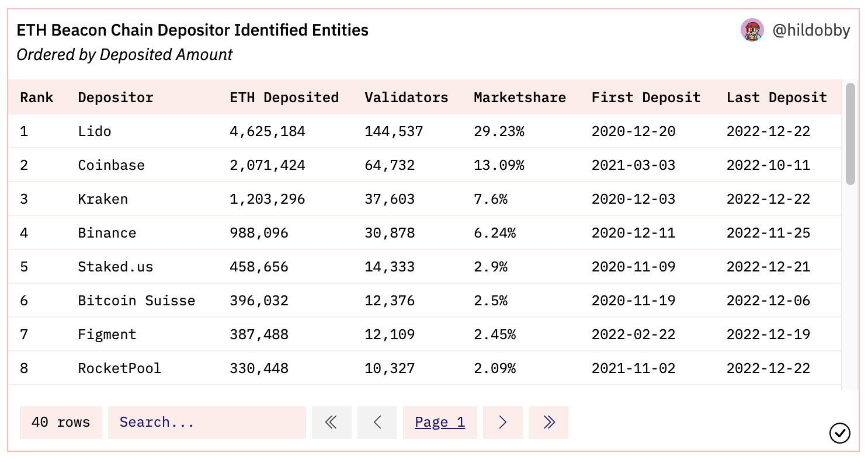This screenshot has width=868, height=460.
Task: Select the Kraken depositor cell
Action: click(x=103, y=199)
